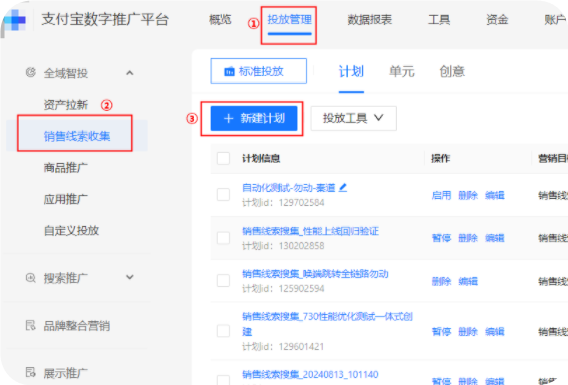Click the text 计划id: 125902594
This screenshot has width=568, height=385.
tap(283, 289)
